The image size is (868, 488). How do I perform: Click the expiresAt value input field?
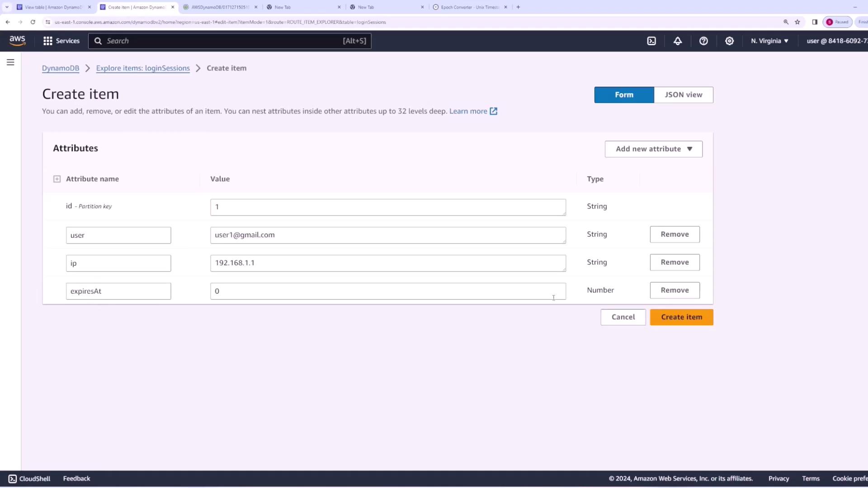(387, 291)
